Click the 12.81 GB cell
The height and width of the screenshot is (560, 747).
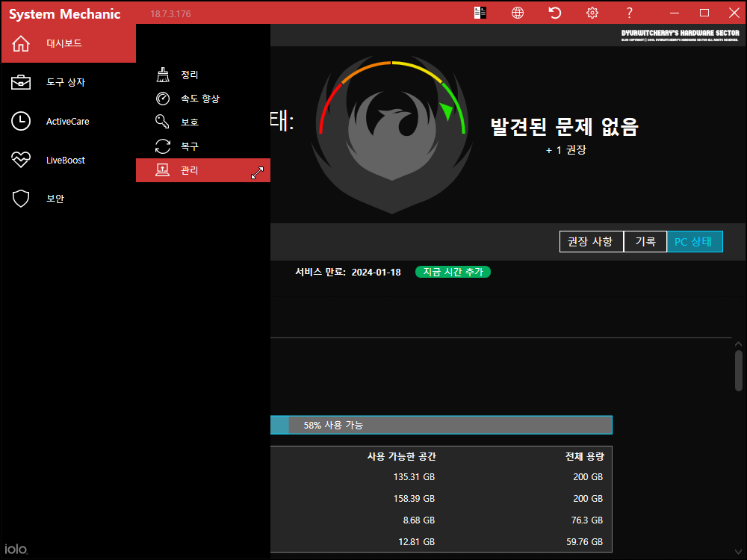point(416,542)
